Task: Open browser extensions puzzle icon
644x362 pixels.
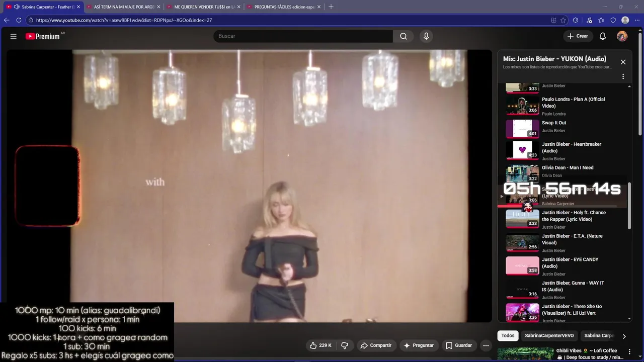Action: (x=576, y=20)
